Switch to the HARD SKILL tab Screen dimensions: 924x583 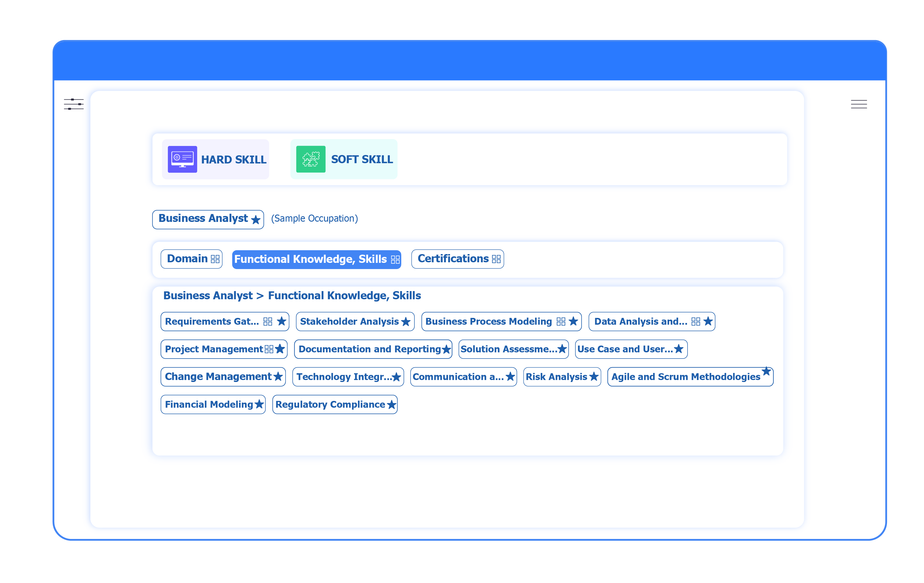coord(215,159)
